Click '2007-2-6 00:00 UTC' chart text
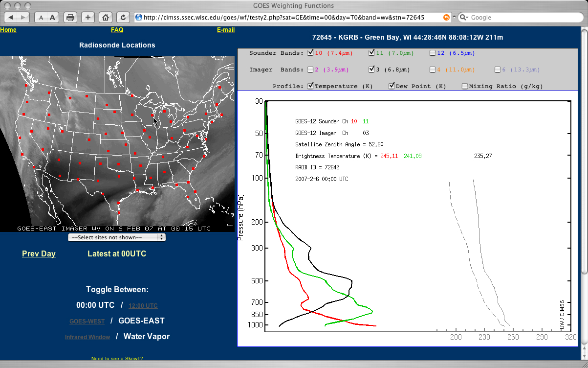Image resolution: width=588 pixels, height=368 pixels. click(322, 179)
